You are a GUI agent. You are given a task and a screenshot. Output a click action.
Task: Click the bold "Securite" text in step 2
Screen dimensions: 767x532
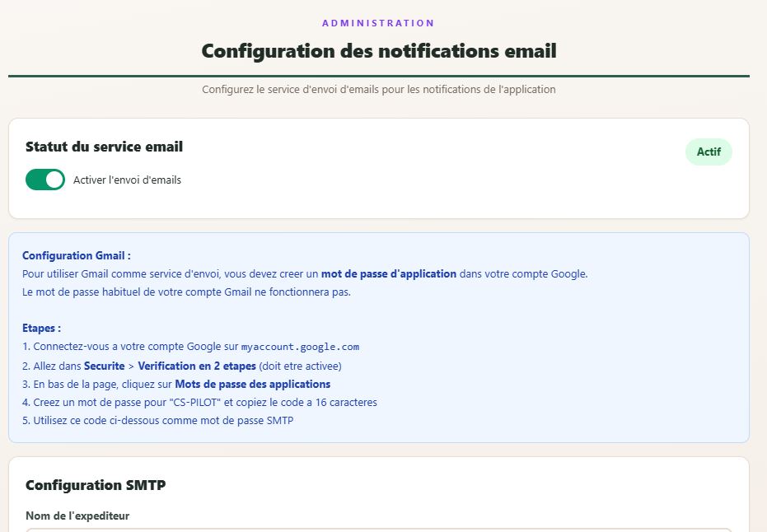click(x=104, y=366)
